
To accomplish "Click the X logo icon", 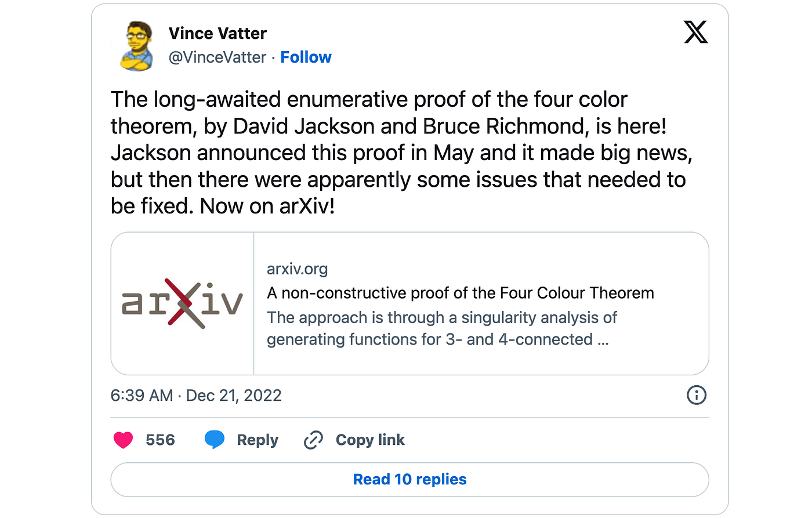I will [695, 32].
